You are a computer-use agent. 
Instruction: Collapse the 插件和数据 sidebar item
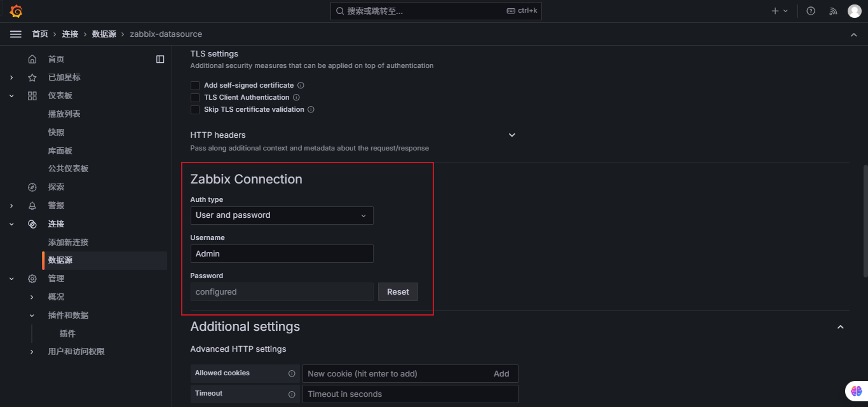(x=32, y=316)
